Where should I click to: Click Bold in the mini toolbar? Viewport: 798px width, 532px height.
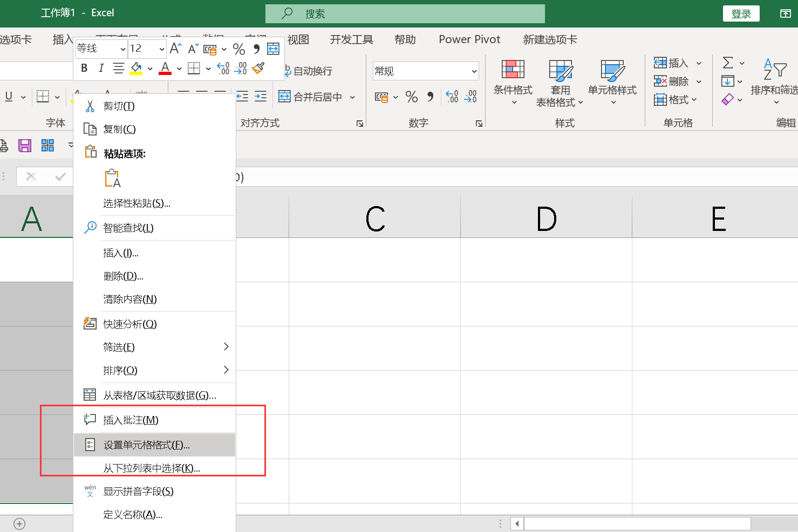[84, 68]
